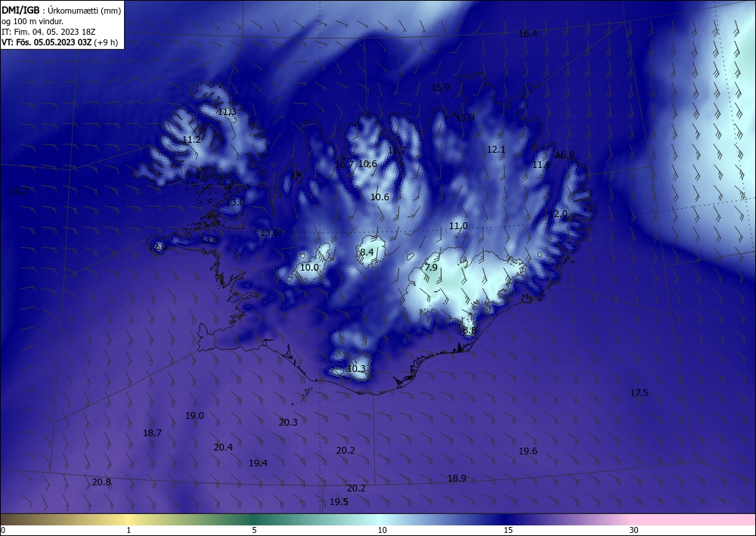Click the 8.4 value on the glacier
This screenshot has width=756, height=536.
(367, 252)
